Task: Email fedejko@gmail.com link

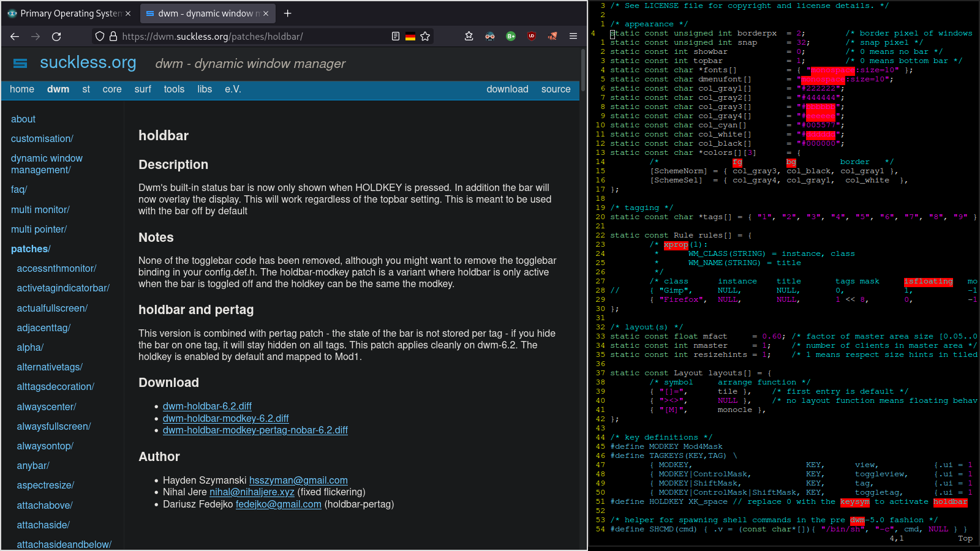Action: click(x=279, y=504)
